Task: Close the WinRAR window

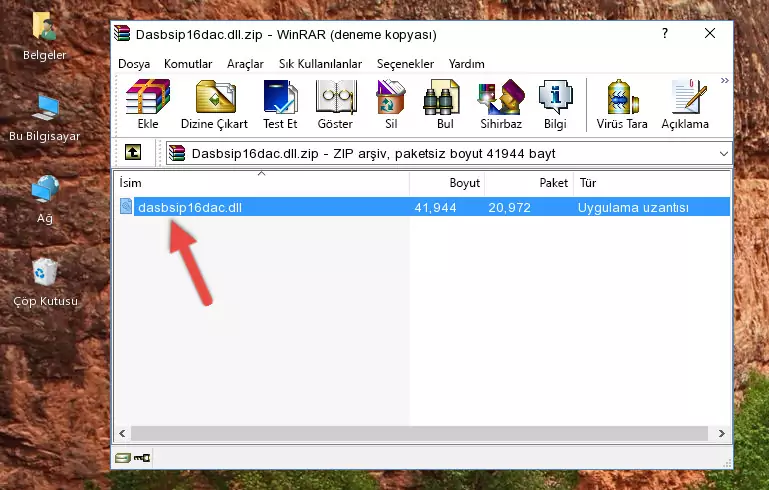Action: [710, 33]
